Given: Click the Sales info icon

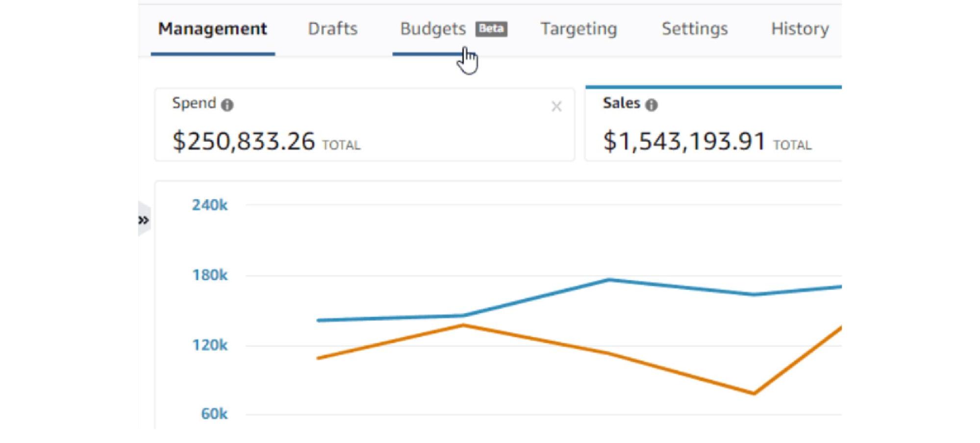Looking at the screenshot, I should pyautogui.click(x=652, y=104).
